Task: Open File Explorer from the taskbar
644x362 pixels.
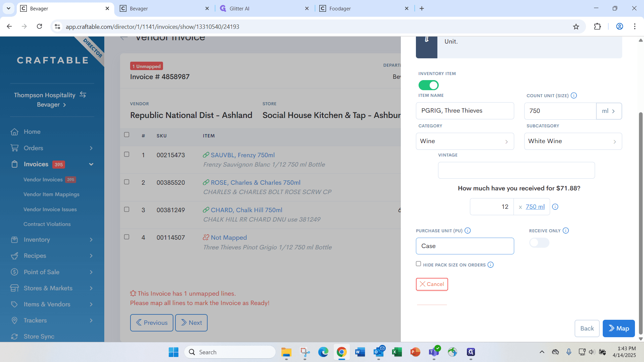Action: coord(286,352)
